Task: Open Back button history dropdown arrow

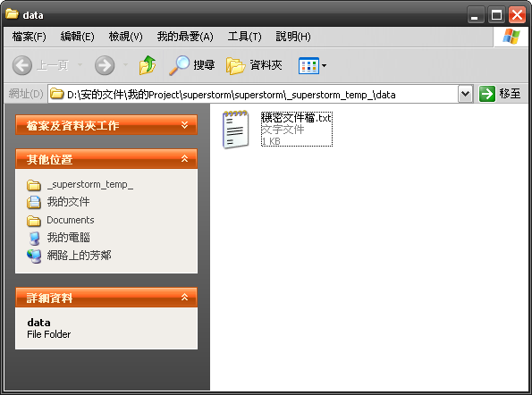Action: [80, 64]
